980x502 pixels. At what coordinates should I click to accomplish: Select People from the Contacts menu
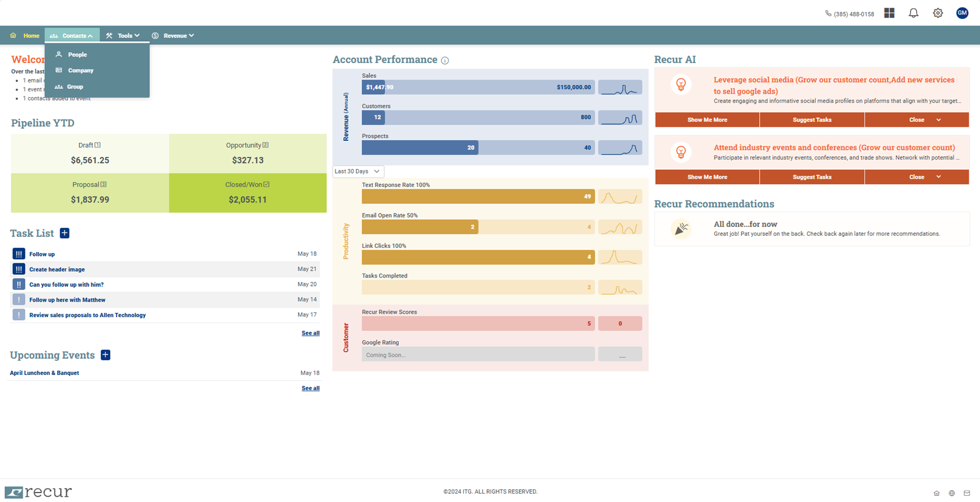(x=77, y=54)
